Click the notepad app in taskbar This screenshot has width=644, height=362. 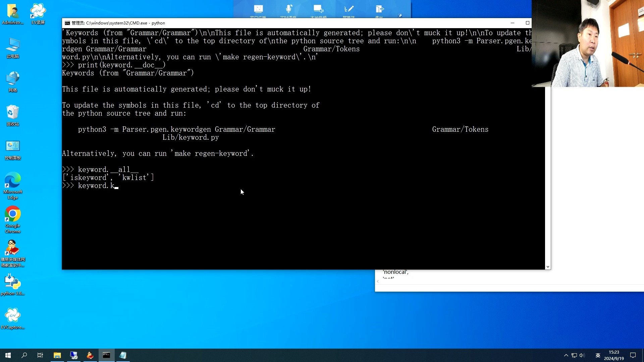pos(123,355)
